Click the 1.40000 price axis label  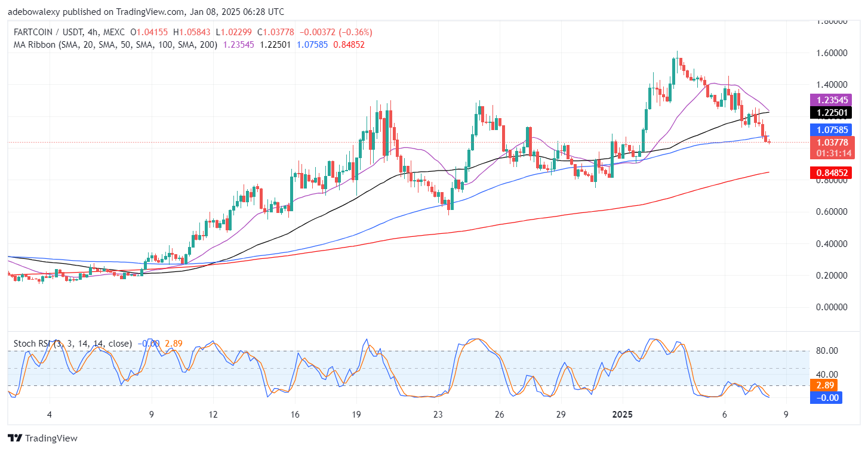point(832,85)
